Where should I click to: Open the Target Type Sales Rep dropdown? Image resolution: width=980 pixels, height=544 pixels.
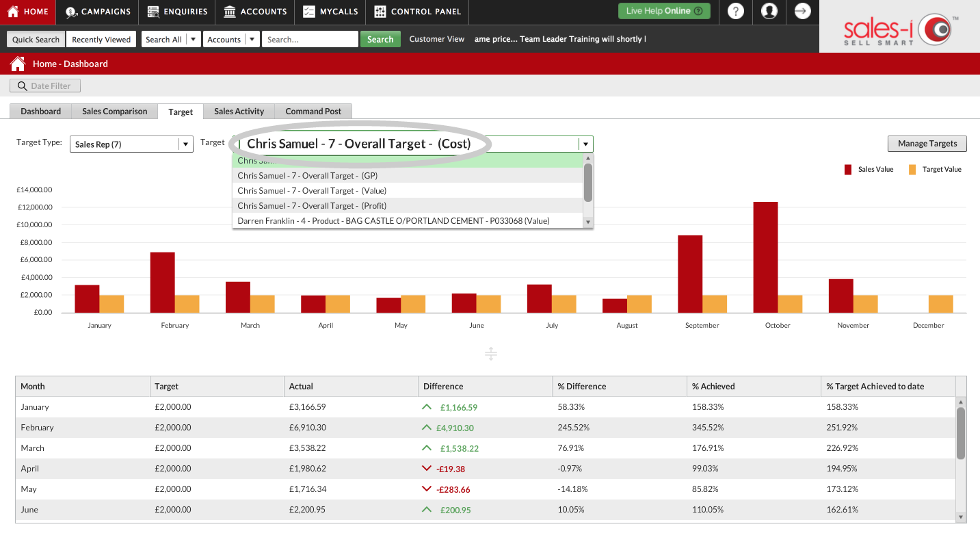(131, 144)
